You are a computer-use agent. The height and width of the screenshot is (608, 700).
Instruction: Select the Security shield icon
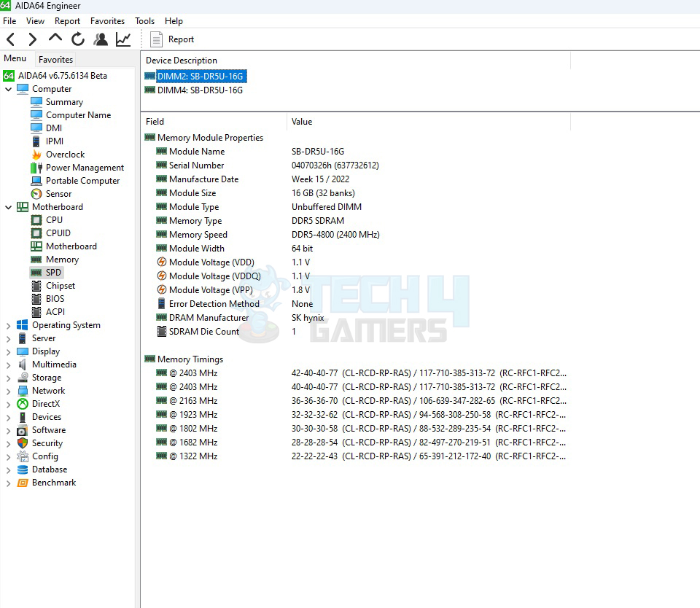tap(23, 443)
